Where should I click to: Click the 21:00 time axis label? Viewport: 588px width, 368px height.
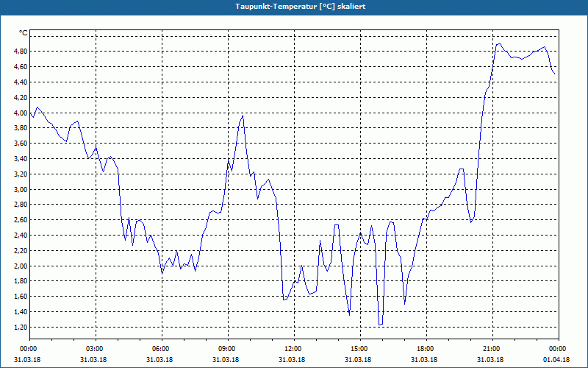point(492,349)
